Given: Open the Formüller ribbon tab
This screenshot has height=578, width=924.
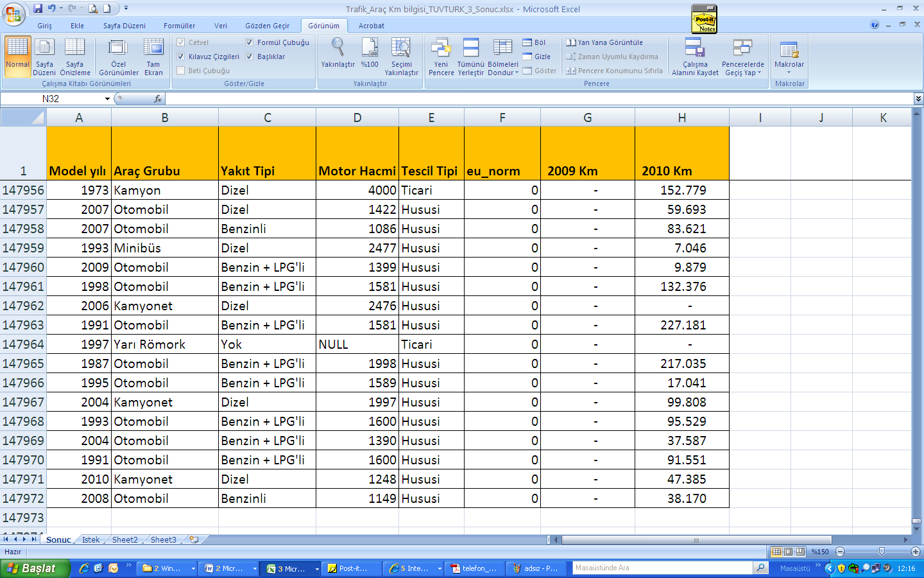Looking at the screenshot, I should pos(180,26).
